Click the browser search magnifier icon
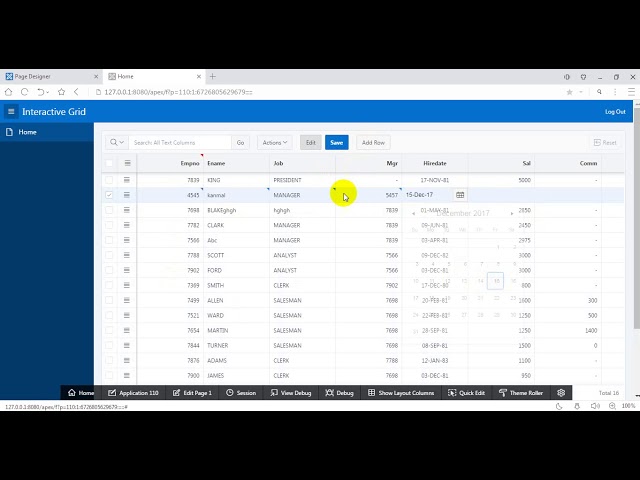 pyautogui.click(x=599, y=92)
